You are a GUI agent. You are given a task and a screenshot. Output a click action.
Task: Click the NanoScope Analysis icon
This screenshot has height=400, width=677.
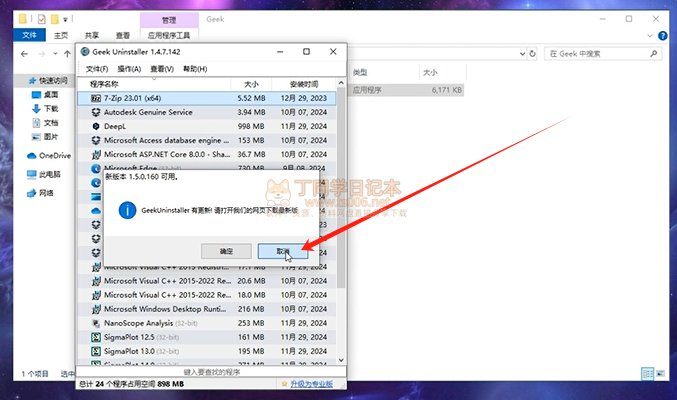coord(96,323)
